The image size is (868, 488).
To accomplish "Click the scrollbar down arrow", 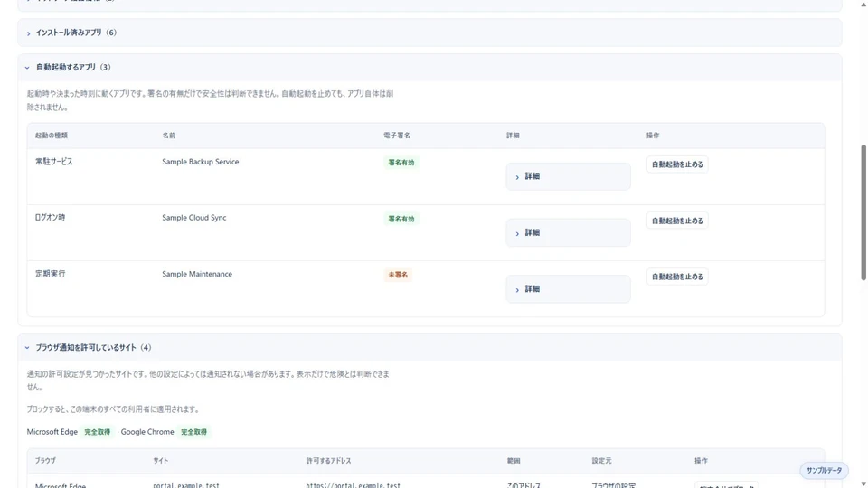I will click(863, 483).
